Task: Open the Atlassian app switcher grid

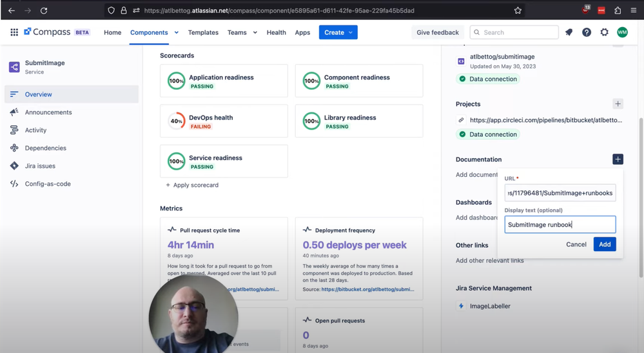Action: tap(14, 32)
